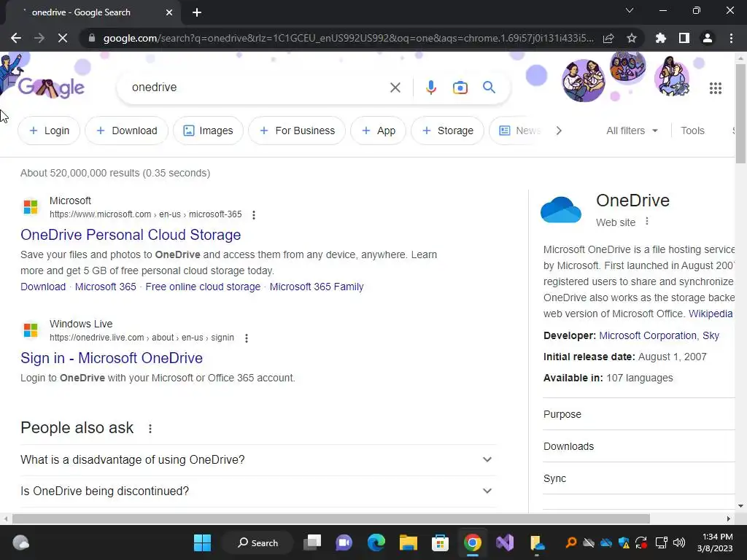Select the For Business filter chip
This screenshot has width=747, height=560.
[298, 131]
